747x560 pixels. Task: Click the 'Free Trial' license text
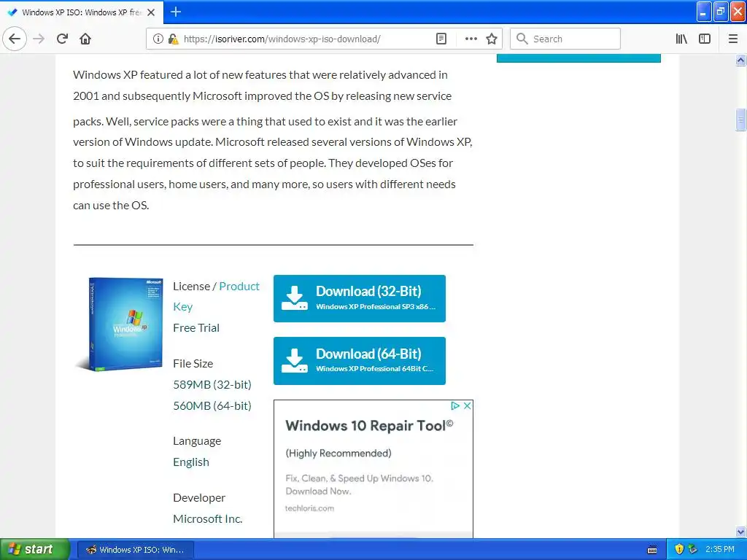(x=196, y=327)
